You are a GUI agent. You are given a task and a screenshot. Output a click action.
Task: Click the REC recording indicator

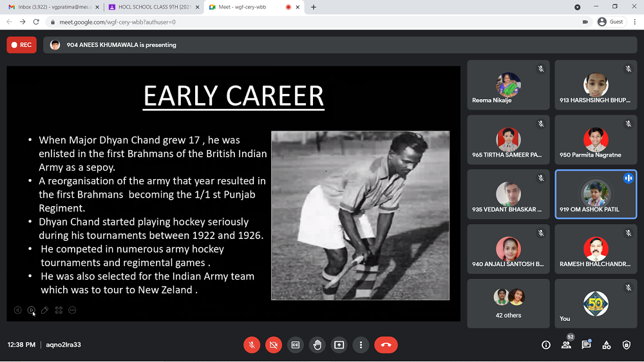pyautogui.click(x=21, y=45)
